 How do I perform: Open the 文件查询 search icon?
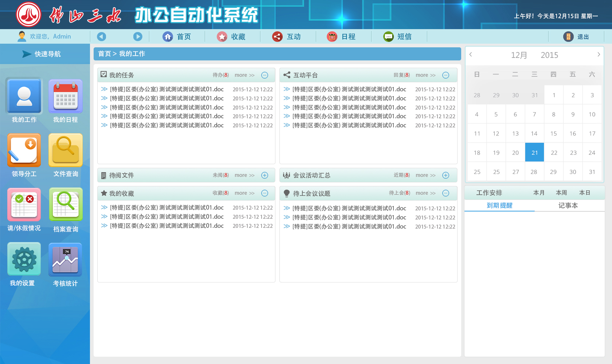[66, 150]
